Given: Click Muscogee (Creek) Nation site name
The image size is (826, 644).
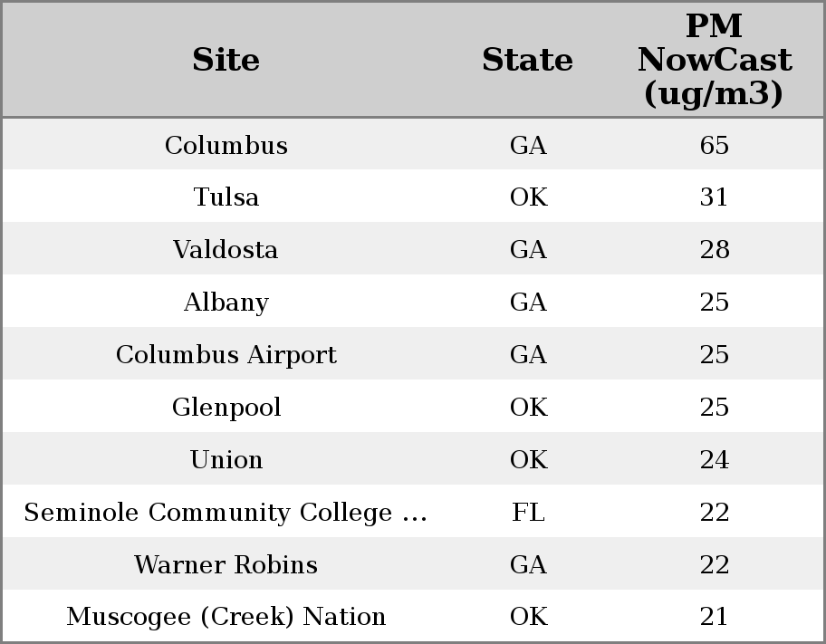Looking at the screenshot, I should click(x=226, y=617).
